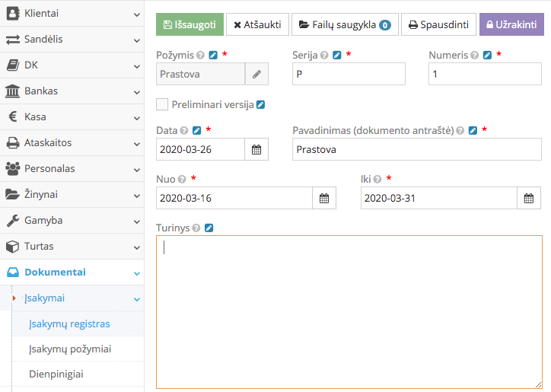The image size is (551, 392).
Task: Click the green Išsaugoti button
Action: (190, 24)
